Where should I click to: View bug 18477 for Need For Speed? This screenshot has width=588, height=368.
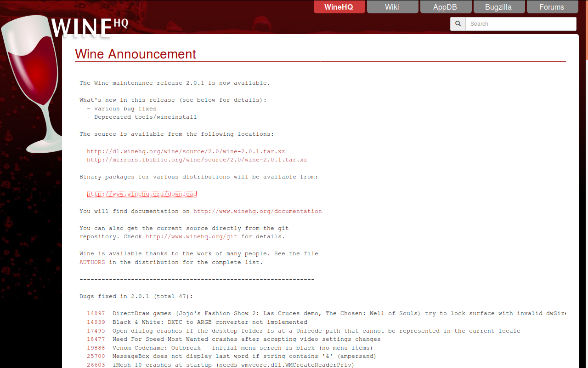(x=96, y=339)
